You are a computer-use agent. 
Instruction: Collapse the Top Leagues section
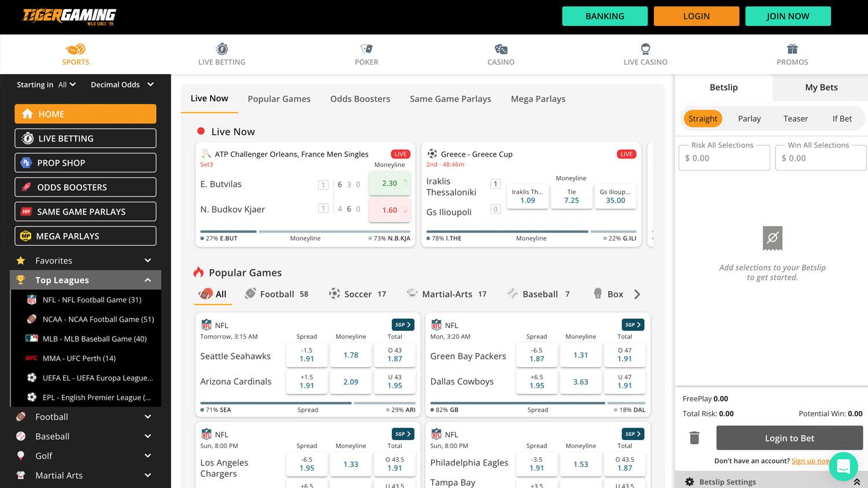[148, 280]
